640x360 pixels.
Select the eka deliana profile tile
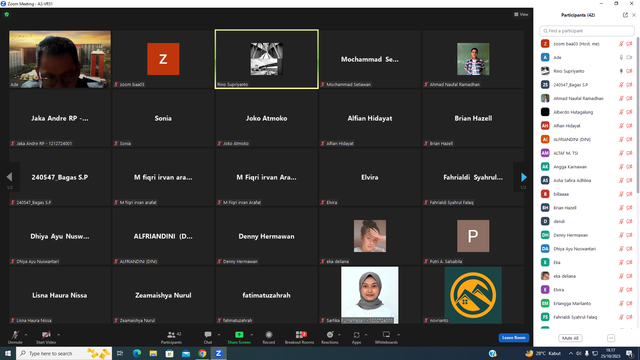click(370, 236)
